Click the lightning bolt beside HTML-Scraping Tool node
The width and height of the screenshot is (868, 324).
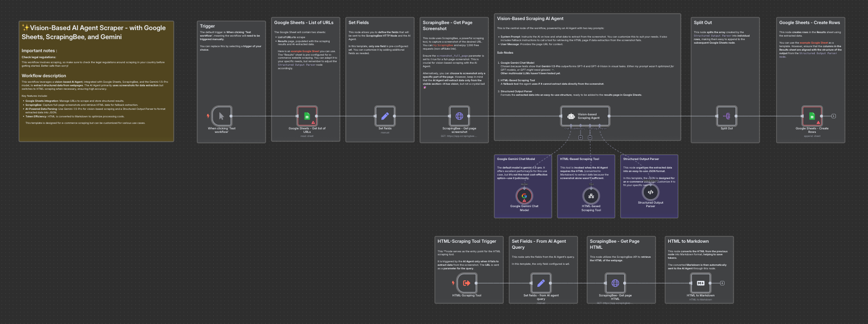pos(453,283)
